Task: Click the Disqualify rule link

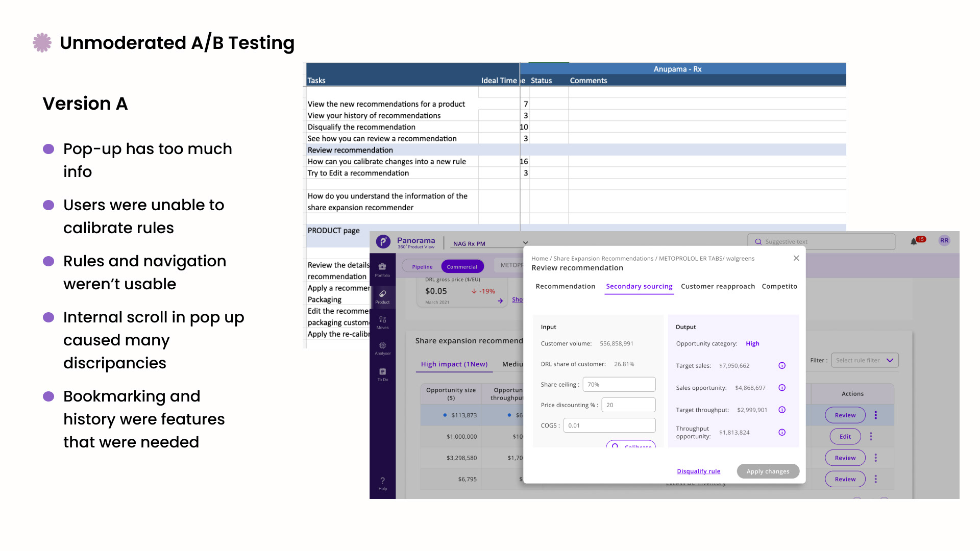Action: (698, 471)
